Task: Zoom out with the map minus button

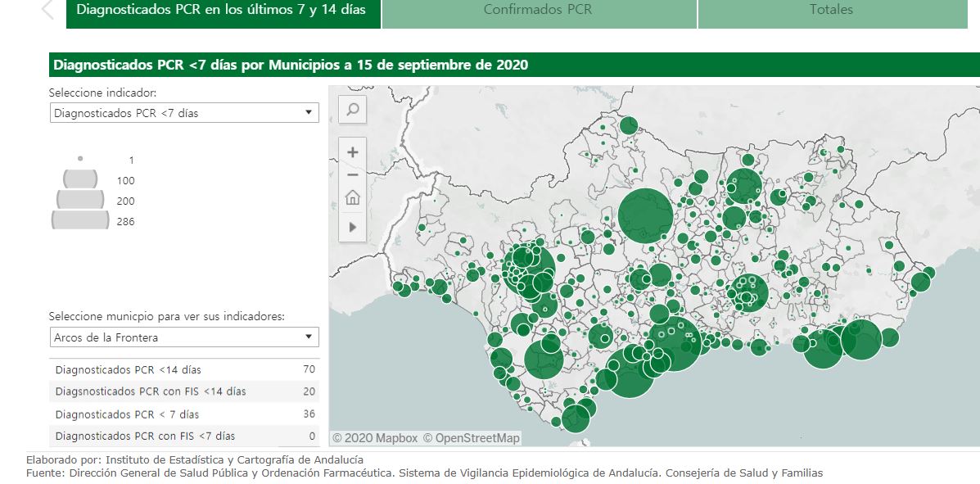Action: pos(353,176)
